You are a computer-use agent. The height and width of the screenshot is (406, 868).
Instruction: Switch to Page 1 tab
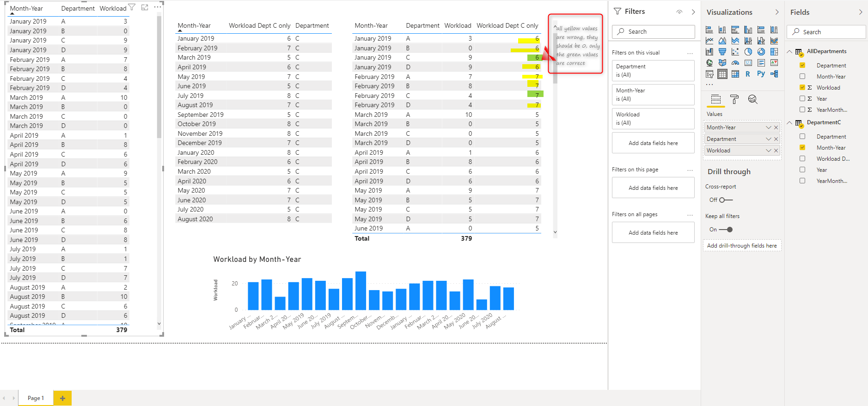[x=36, y=398]
